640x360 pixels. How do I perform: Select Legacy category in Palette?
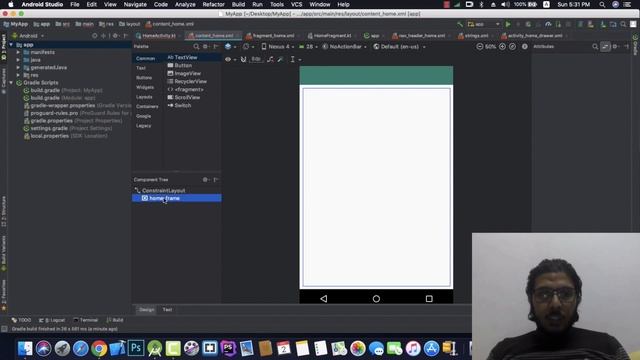[x=143, y=126]
